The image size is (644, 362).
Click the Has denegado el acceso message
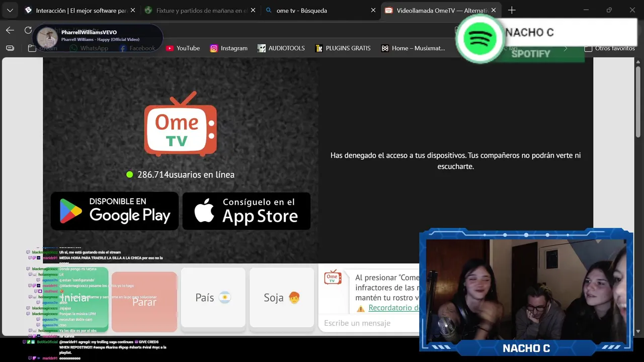(x=455, y=161)
